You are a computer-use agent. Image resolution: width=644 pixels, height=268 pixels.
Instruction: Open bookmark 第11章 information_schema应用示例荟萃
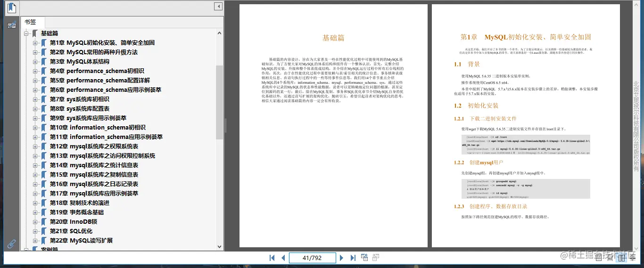point(106,137)
